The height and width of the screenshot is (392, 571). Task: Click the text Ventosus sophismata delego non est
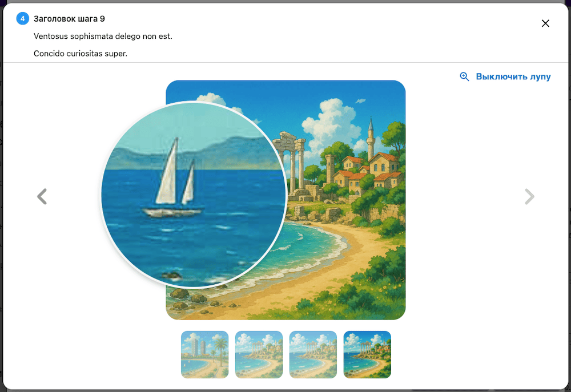click(x=103, y=37)
